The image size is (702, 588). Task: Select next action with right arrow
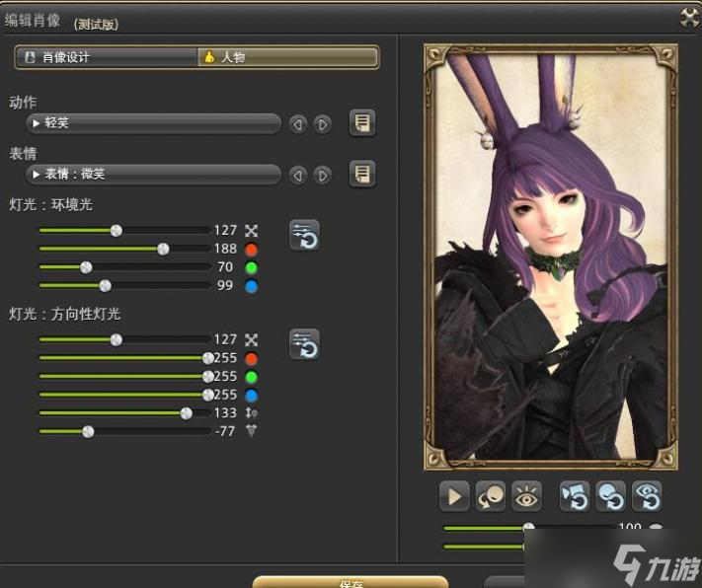click(x=322, y=124)
